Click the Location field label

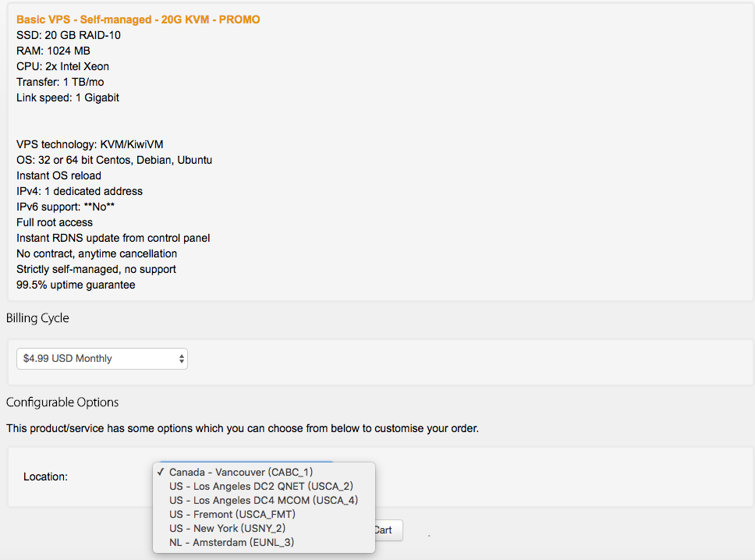45,477
